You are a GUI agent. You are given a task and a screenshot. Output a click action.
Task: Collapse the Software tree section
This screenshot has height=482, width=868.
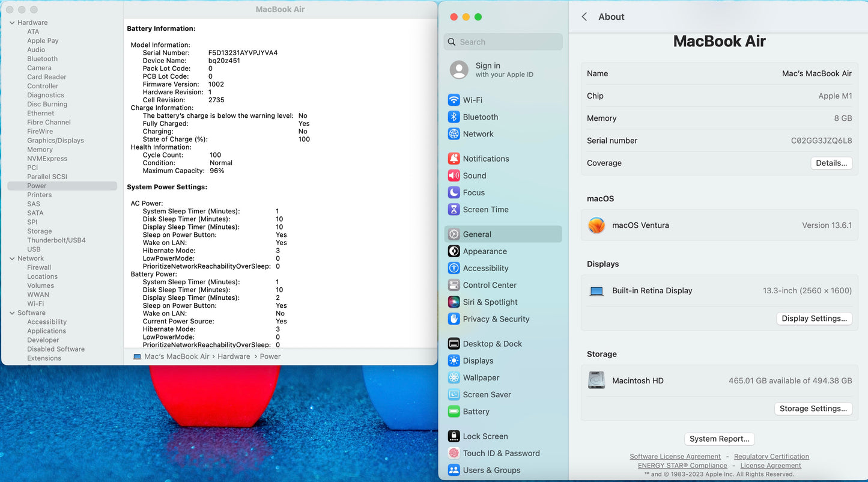[x=12, y=313]
